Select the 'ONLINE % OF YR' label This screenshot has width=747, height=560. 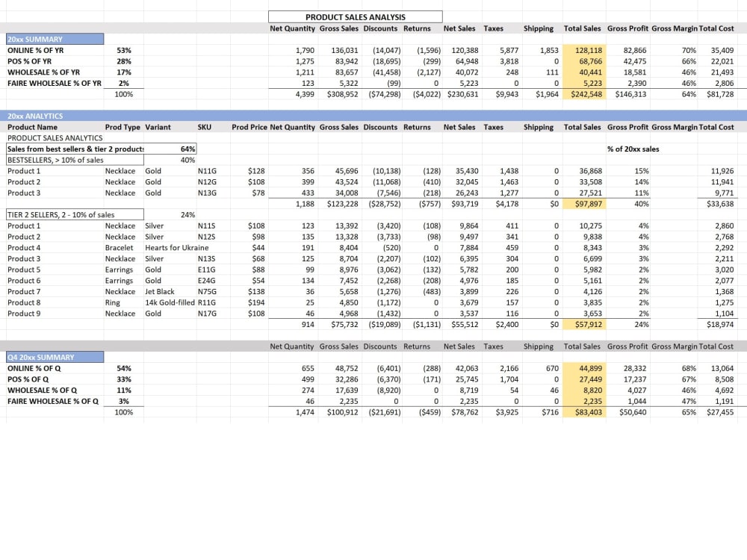pos(36,50)
